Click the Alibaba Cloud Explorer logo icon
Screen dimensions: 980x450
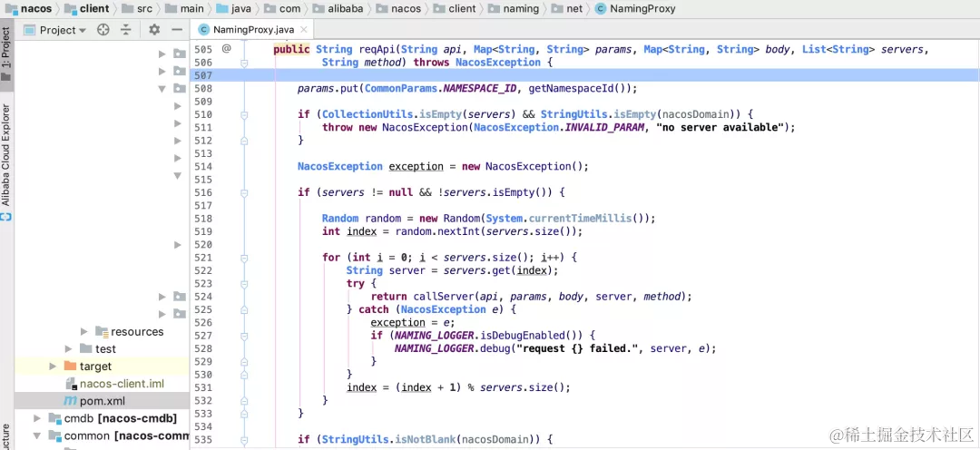(6, 217)
